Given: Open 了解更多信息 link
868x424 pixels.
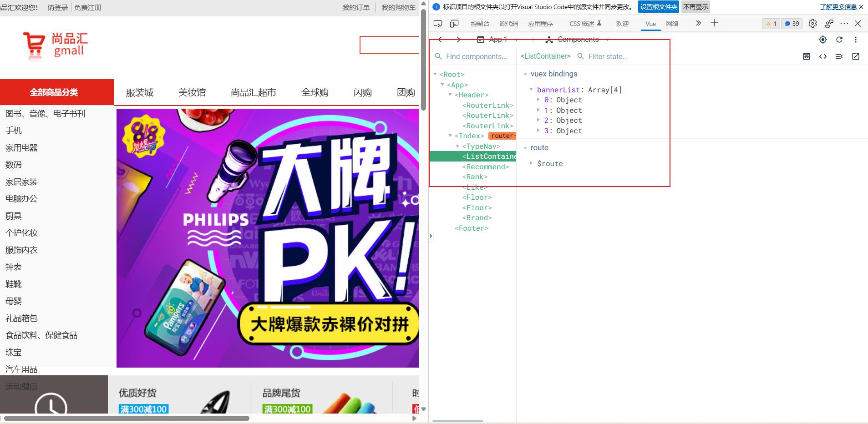Looking at the screenshot, I should [838, 7].
